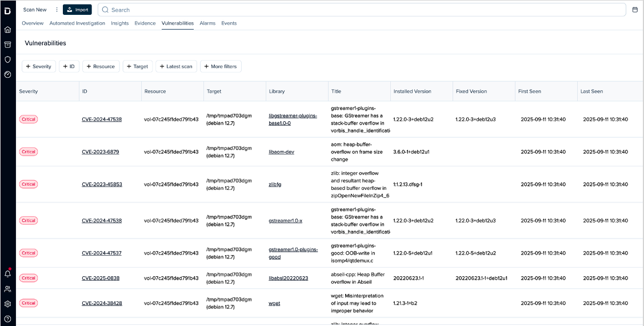644x326 pixels.
Task: Open the CVE-2024-38428 link
Action: click(102, 303)
